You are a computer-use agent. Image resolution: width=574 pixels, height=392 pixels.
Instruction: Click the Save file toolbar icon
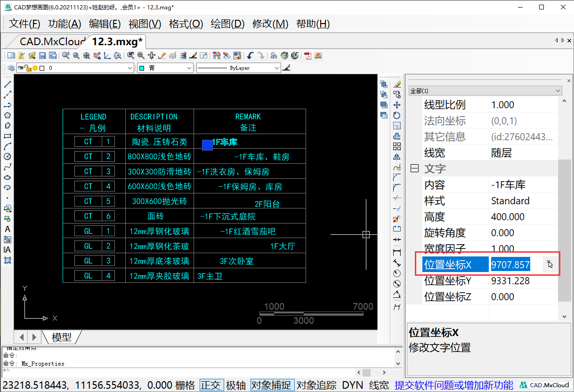pos(42,56)
